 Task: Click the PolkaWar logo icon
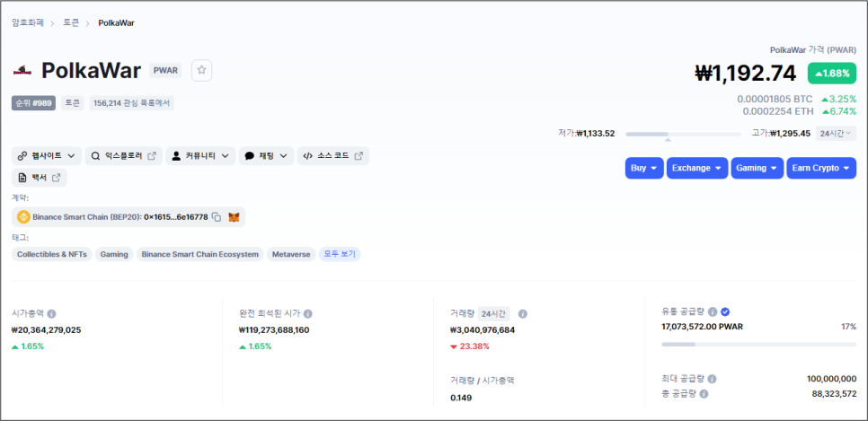(x=22, y=70)
